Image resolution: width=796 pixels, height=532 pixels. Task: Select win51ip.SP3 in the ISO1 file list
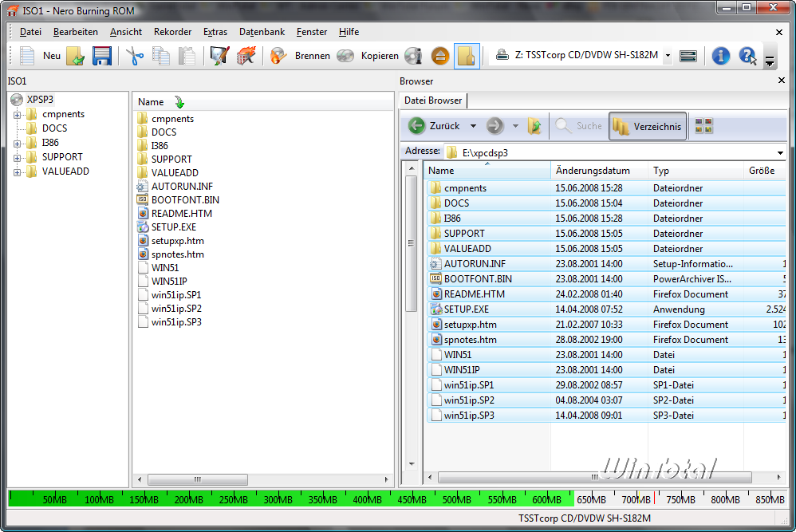176,322
